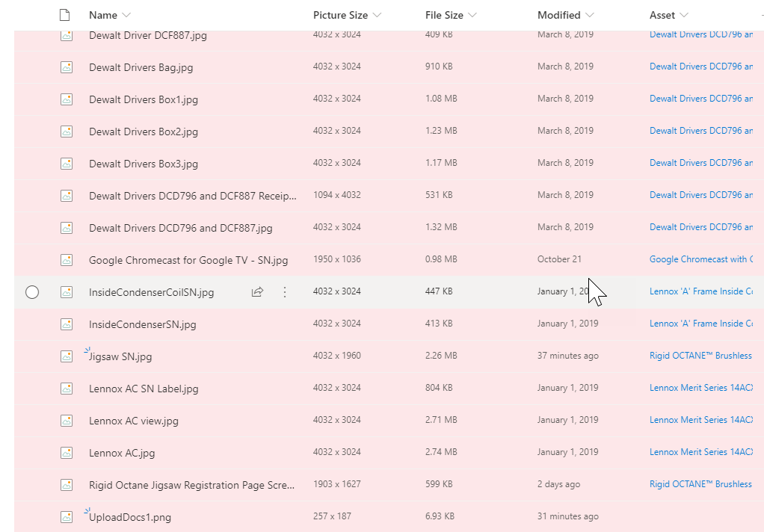This screenshot has width=764, height=532.
Task: Click image icon for Dewalt Drivers Box1.jpg
Action: [x=67, y=99]
